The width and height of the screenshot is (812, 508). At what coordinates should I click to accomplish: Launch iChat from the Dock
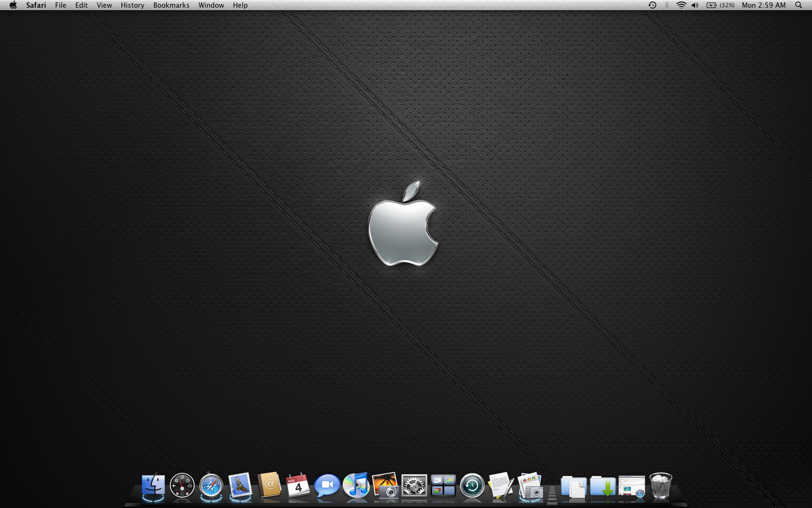[327, 486]
